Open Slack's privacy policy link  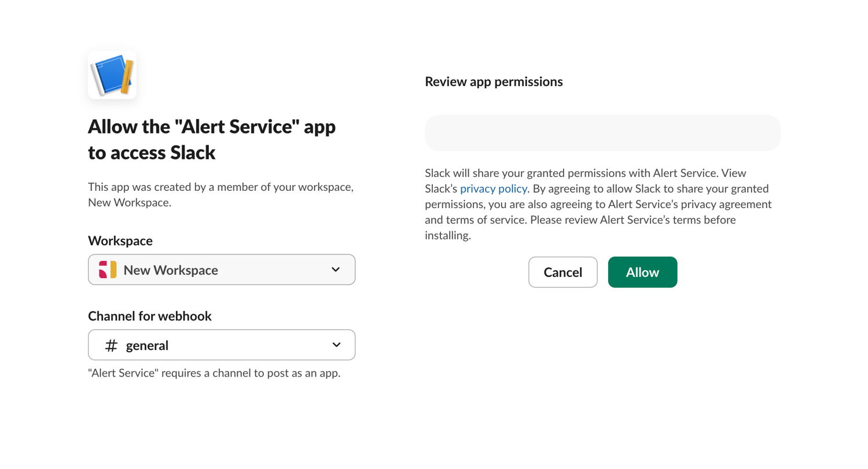point(494,189)
